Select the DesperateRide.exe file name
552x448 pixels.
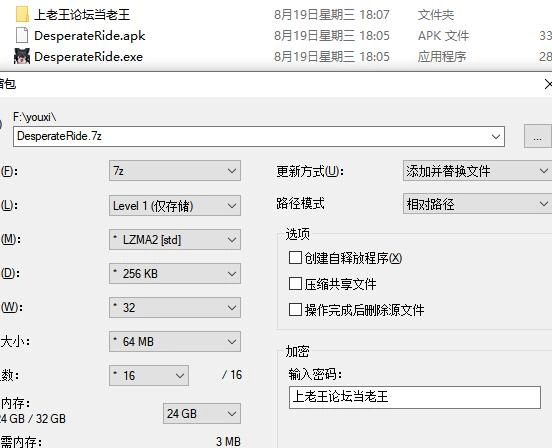pyautogui.click(x=88, y=57)
